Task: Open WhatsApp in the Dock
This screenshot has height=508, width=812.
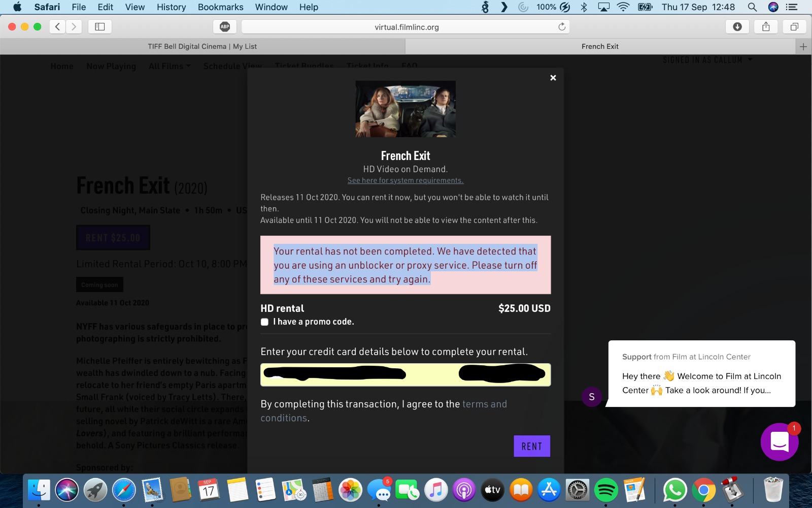Action: coord(674,490)
